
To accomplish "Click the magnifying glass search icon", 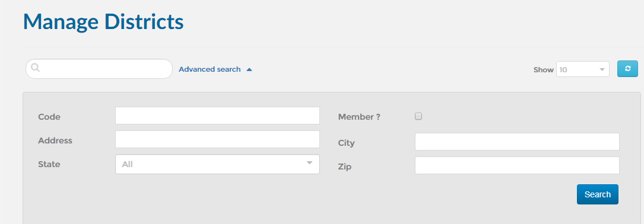I will pos(36,68).
